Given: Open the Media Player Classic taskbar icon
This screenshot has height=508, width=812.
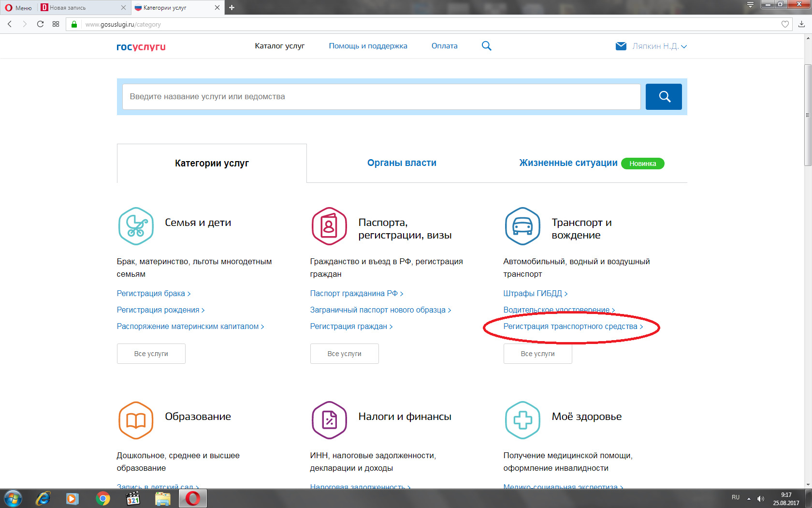Looking at the screenshot, I should tap(132, 499).
